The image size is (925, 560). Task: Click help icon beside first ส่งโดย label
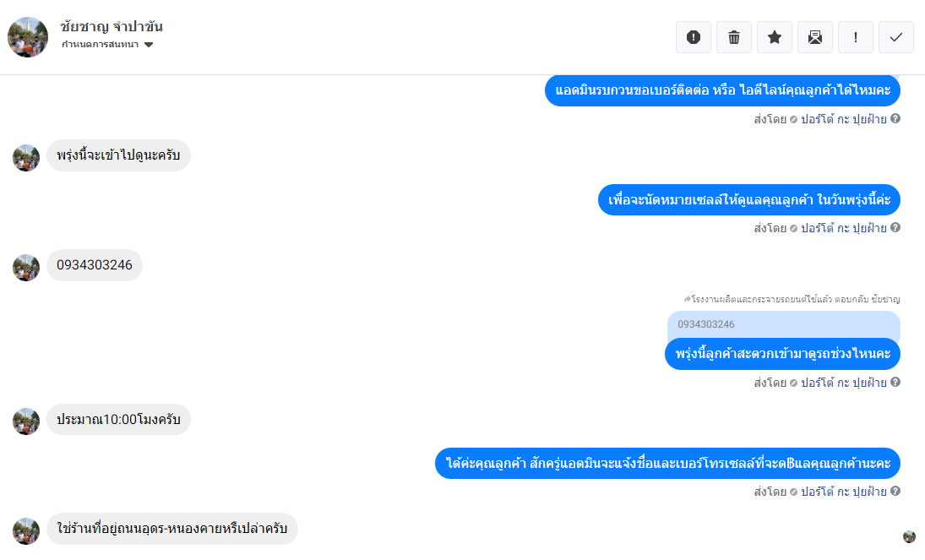pyautogui.click(x=895, y=118)
